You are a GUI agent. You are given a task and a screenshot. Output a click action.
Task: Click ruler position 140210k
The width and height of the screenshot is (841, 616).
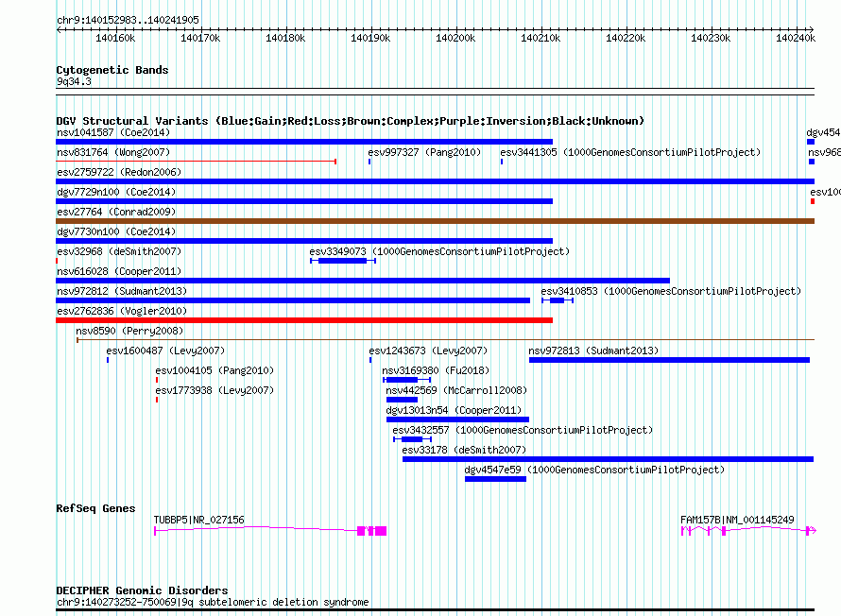(x=541, y=38)
